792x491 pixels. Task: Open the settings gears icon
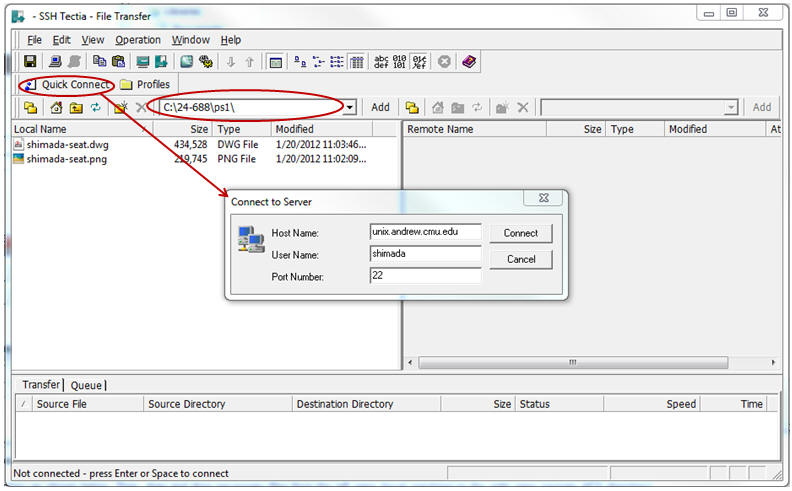point(206,62)
